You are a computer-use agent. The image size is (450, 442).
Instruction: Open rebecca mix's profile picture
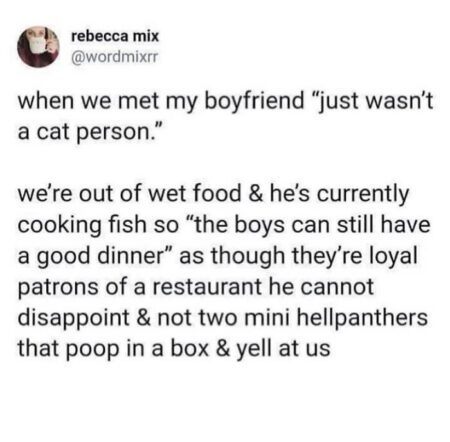[x=38, y=47]
